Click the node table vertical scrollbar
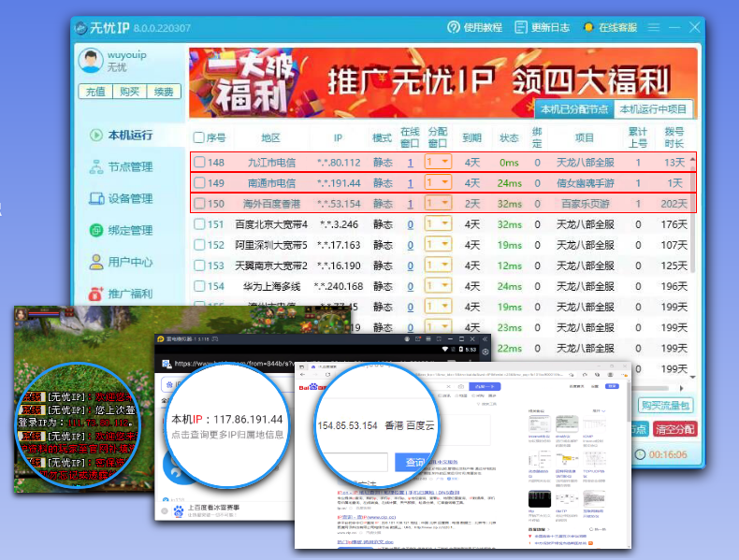739x560 pixels. tap(692, 217)
